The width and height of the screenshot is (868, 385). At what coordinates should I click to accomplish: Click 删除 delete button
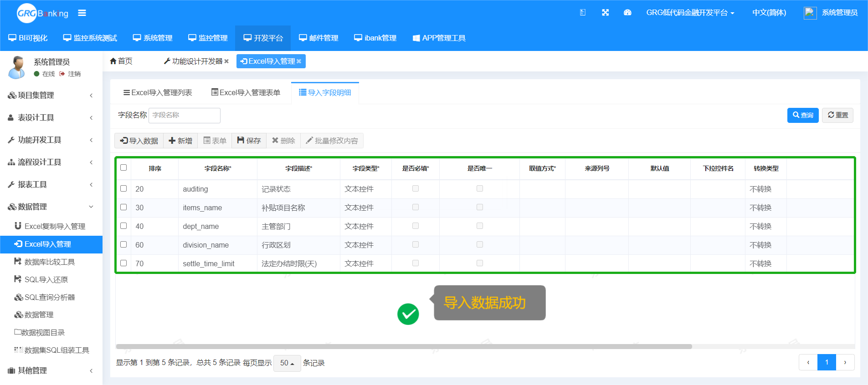[x=283, y=141]
